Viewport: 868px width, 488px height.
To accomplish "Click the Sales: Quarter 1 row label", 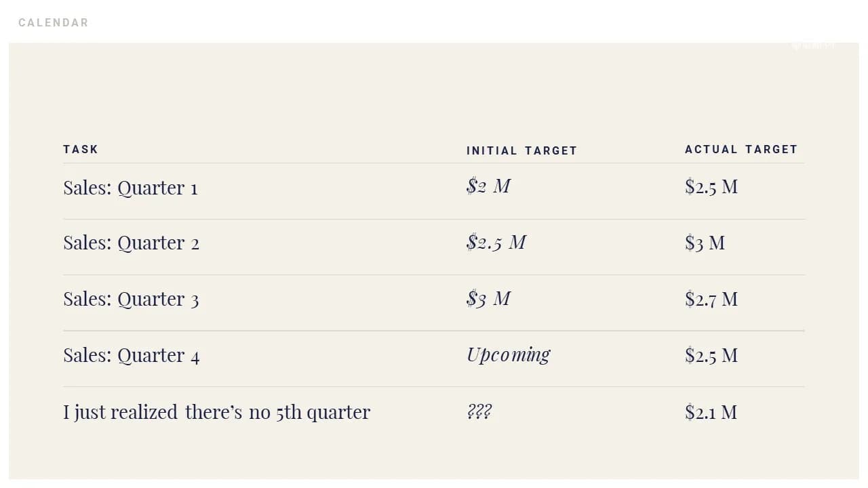I will (x=130, y=188).
